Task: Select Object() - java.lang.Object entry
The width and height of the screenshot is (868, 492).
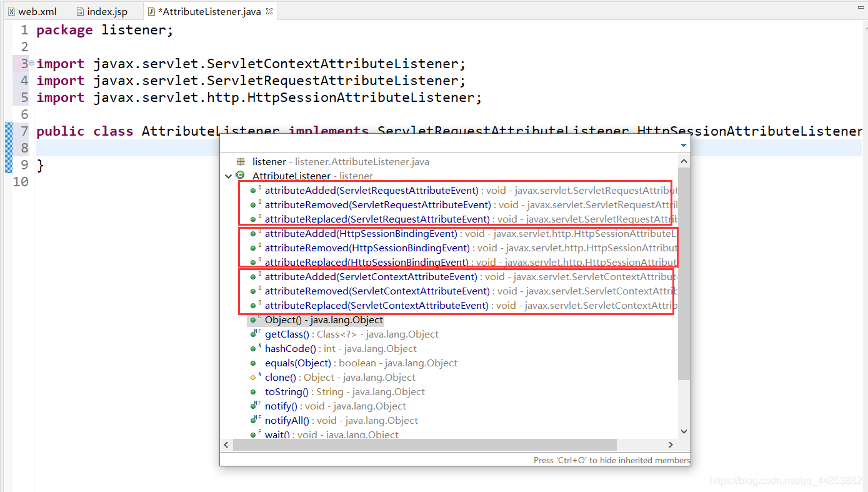Action: [324, 319]
